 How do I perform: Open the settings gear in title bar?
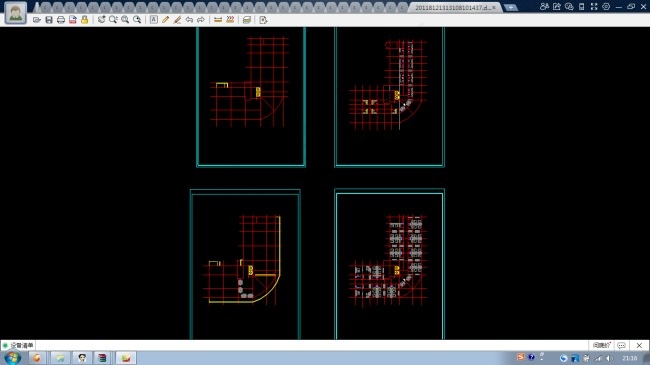pos(606,7)
